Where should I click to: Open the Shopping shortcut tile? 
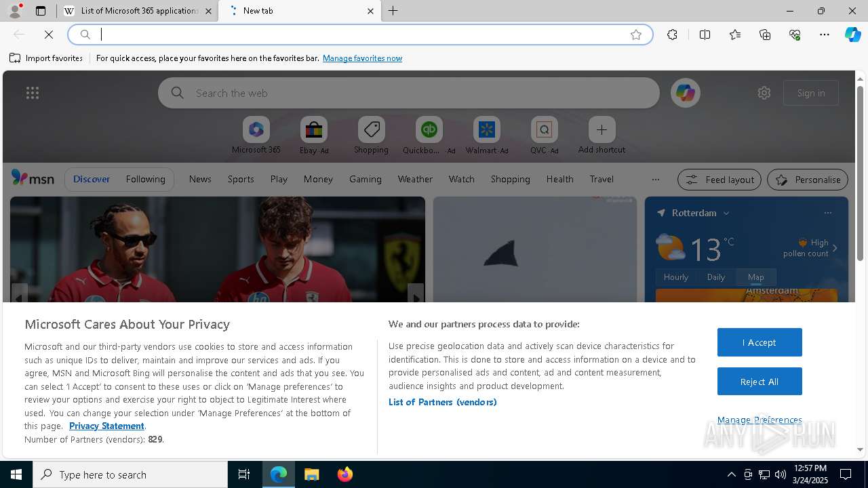tap(372, 136)
